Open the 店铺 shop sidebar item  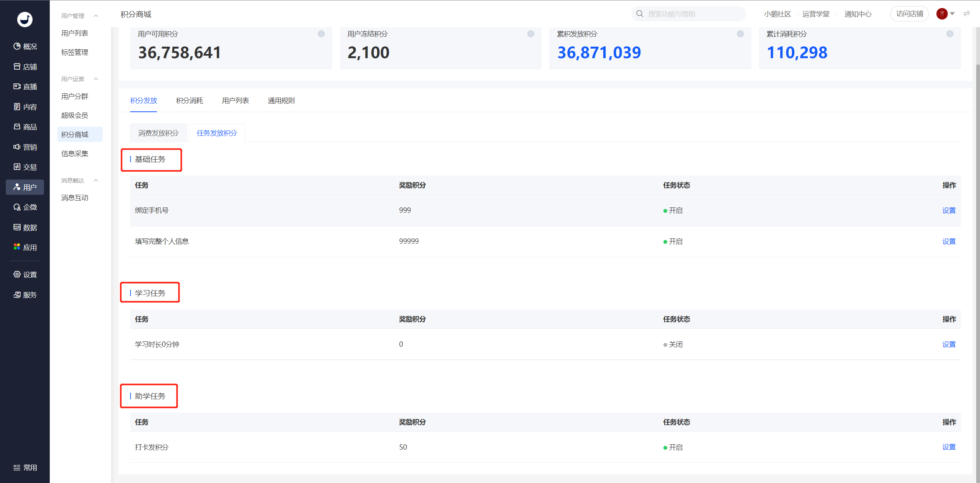tap(25, 67)
